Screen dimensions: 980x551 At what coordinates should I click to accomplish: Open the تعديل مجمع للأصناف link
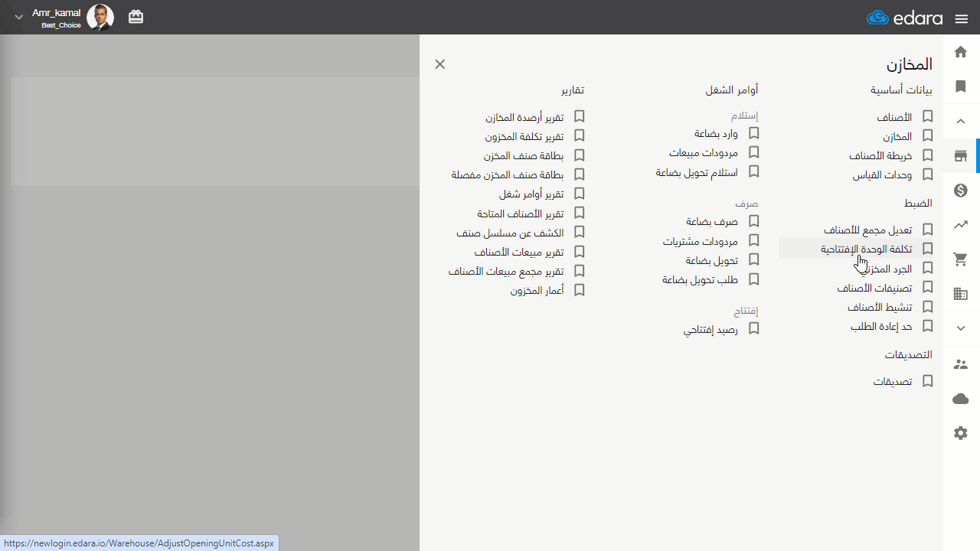click(868, 230)
